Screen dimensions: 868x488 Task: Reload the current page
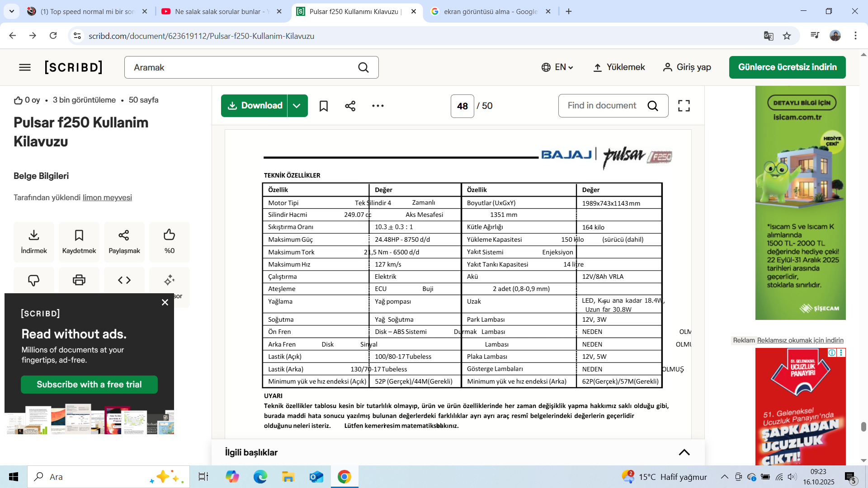pyautogui.click(x=53, y=36)
